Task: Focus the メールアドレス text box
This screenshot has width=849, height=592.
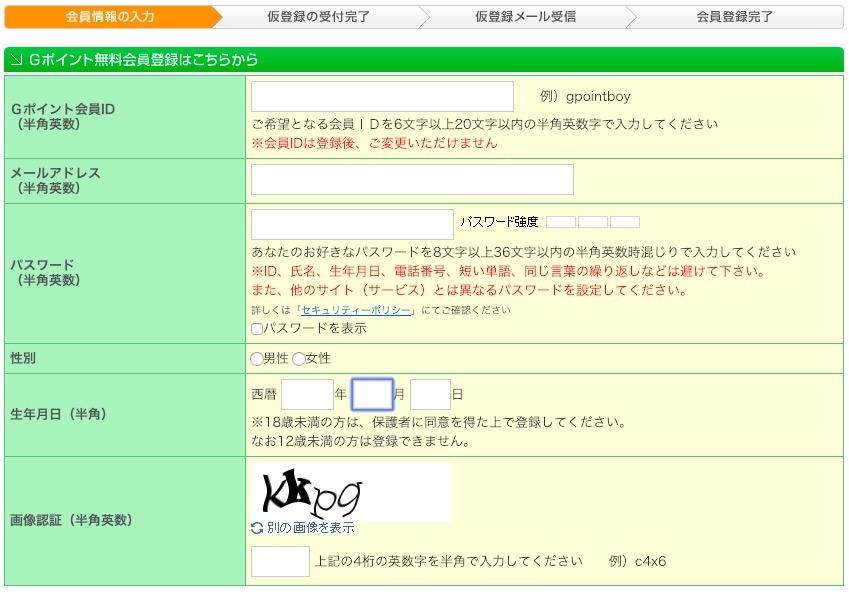Action: 412,179
